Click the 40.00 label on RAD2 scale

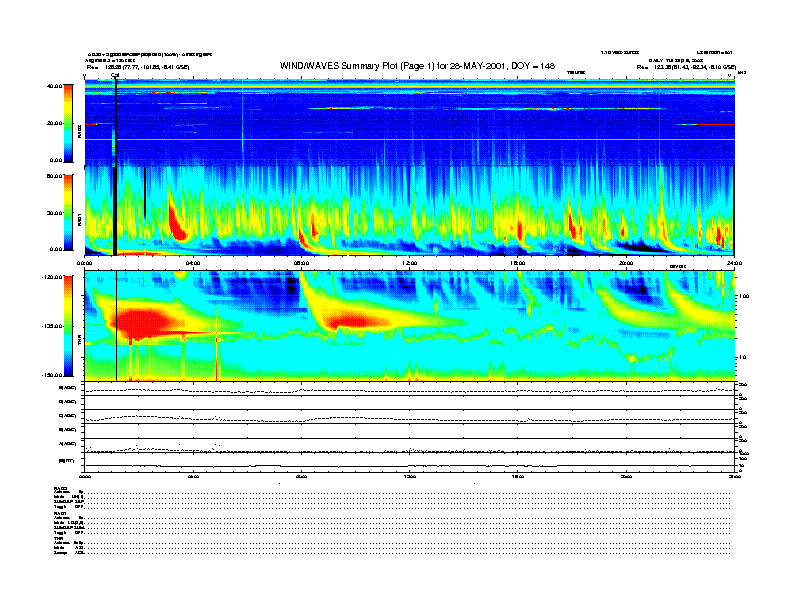[54, 86]
